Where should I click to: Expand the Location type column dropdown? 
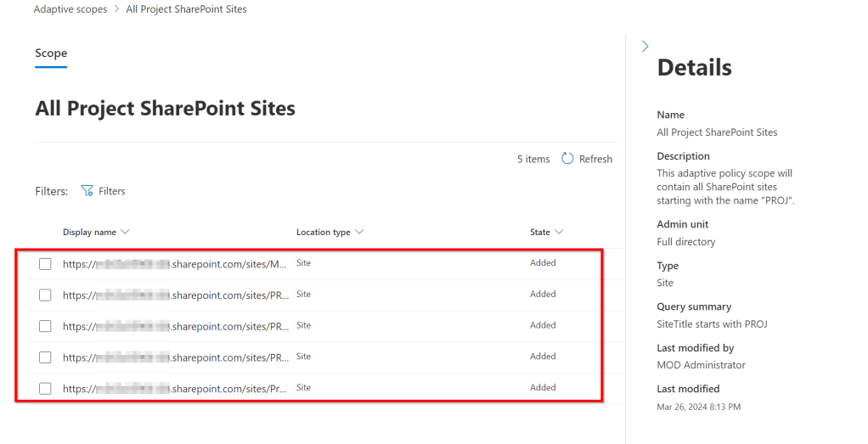click(x=359, y=232)
